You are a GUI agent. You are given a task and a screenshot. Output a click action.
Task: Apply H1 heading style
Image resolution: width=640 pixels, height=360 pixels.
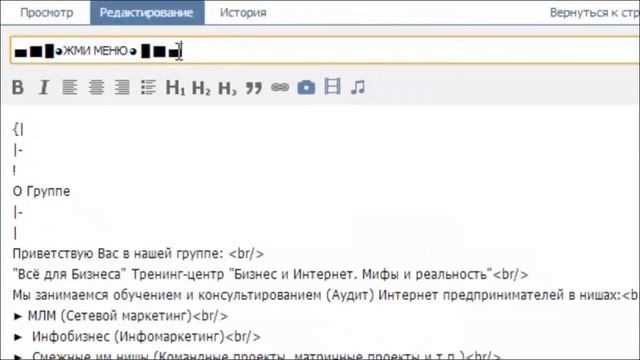[x=175, y=87]
